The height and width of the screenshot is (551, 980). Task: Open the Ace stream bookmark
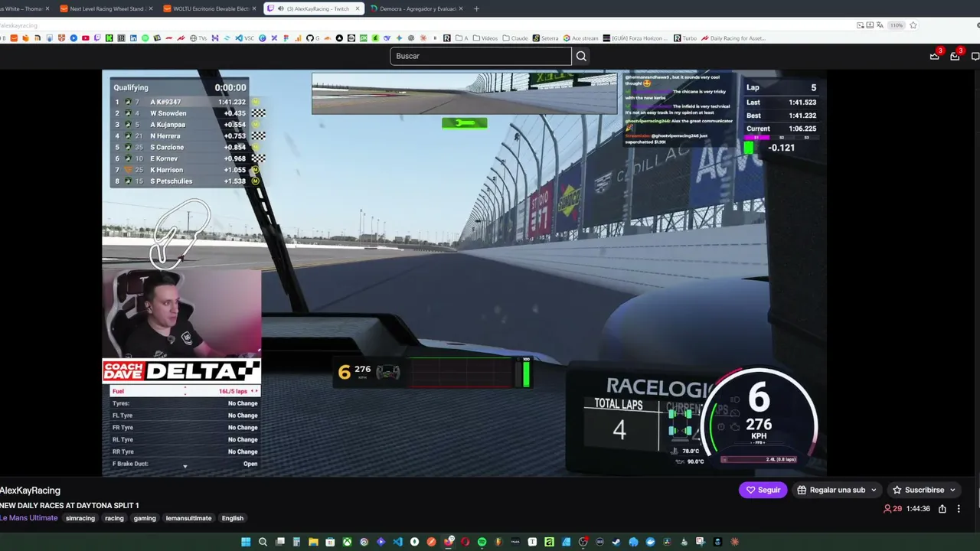click(581, 38)
